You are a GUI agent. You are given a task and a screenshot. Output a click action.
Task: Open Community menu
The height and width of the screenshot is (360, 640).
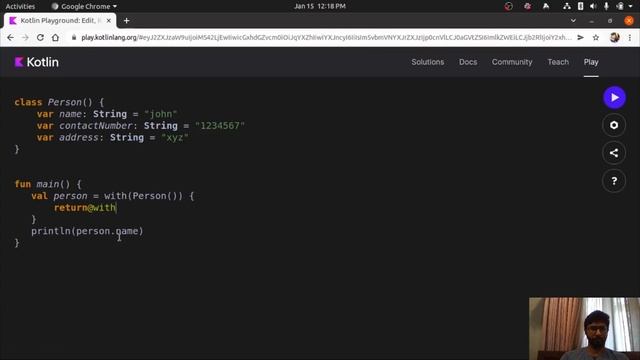(x=512, y=62)
